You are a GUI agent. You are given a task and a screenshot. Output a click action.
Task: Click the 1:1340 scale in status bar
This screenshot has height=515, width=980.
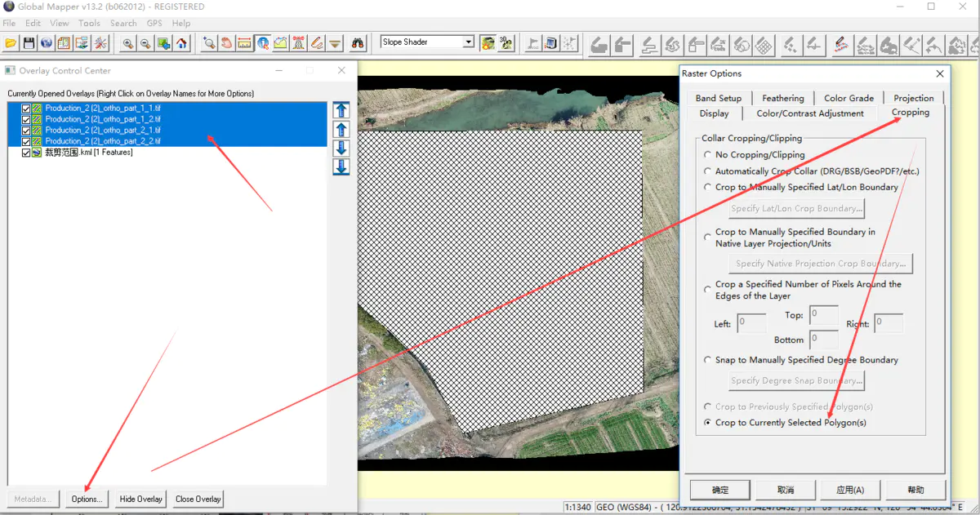[x=578, y=508]
